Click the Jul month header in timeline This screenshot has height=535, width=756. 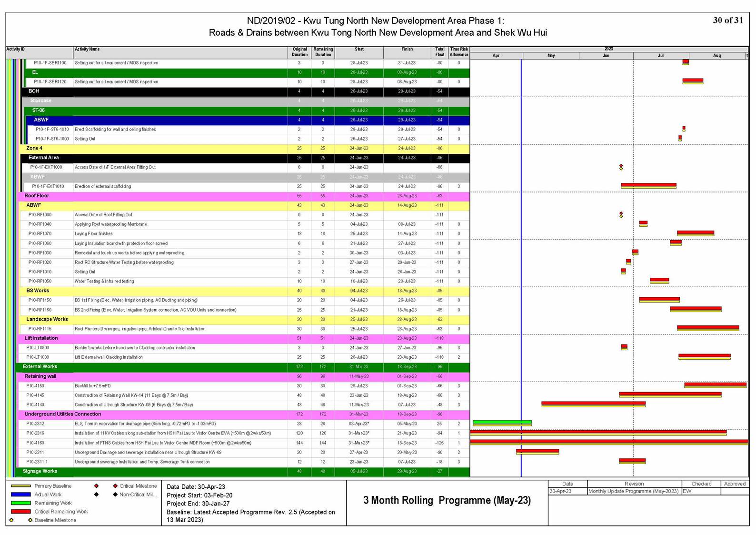point(661,56)
